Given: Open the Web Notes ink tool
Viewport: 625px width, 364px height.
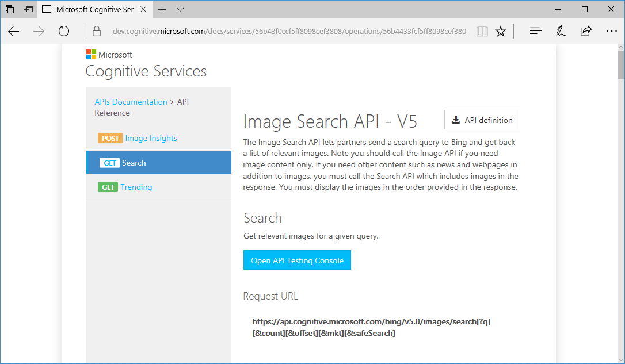Looking at the screenshot, I should coord(561,31).
